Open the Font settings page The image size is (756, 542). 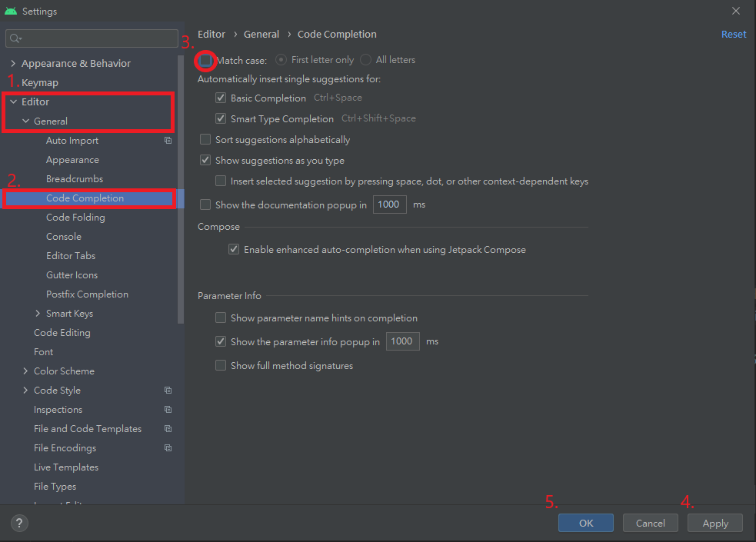click(x=43, y=351)
